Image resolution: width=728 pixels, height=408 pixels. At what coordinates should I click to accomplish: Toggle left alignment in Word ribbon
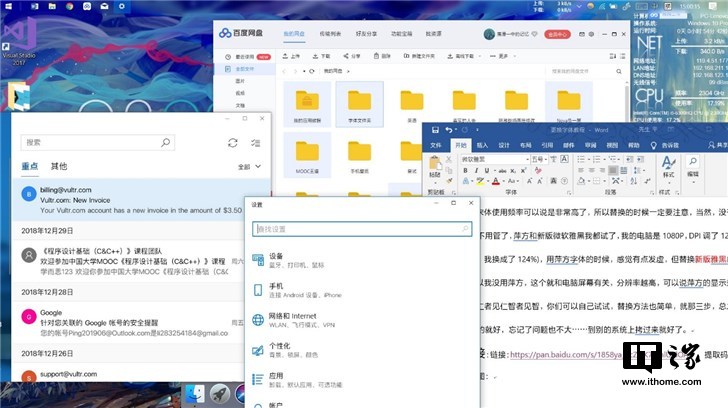[581, 170]
